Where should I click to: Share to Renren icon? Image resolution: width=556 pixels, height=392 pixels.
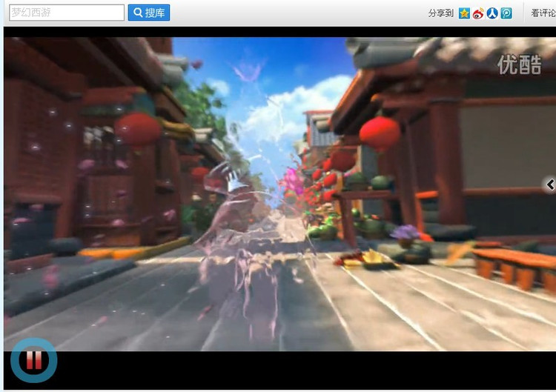(x=492, y=13)
